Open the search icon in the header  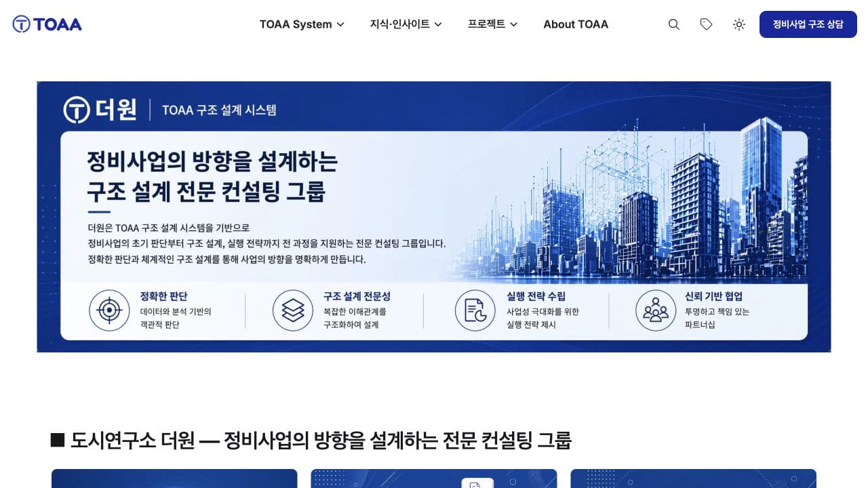click(x=674, y=24)
